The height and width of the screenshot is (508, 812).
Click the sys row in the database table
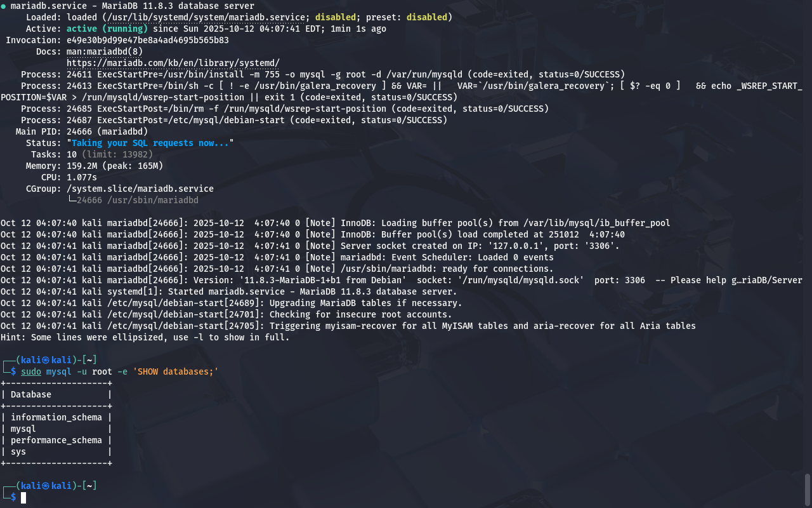click(x=18, y=451)
